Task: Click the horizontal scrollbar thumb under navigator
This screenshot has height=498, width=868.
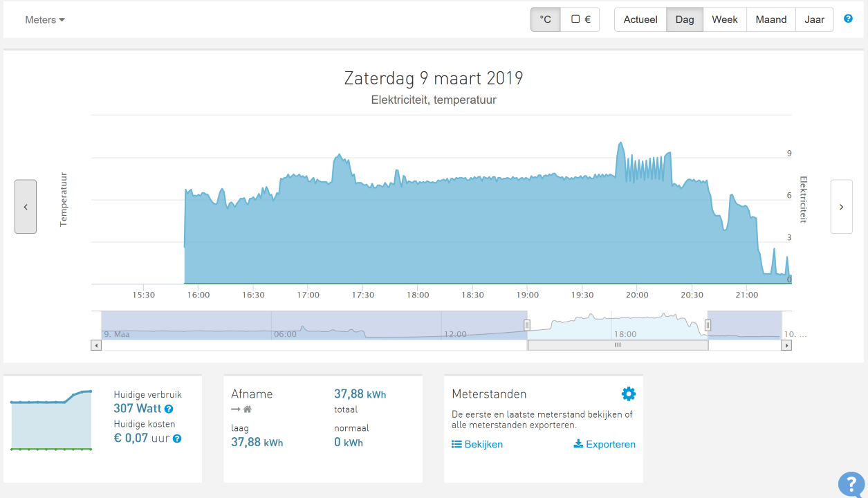Action: pyautogui.click(x=617, y=345)
